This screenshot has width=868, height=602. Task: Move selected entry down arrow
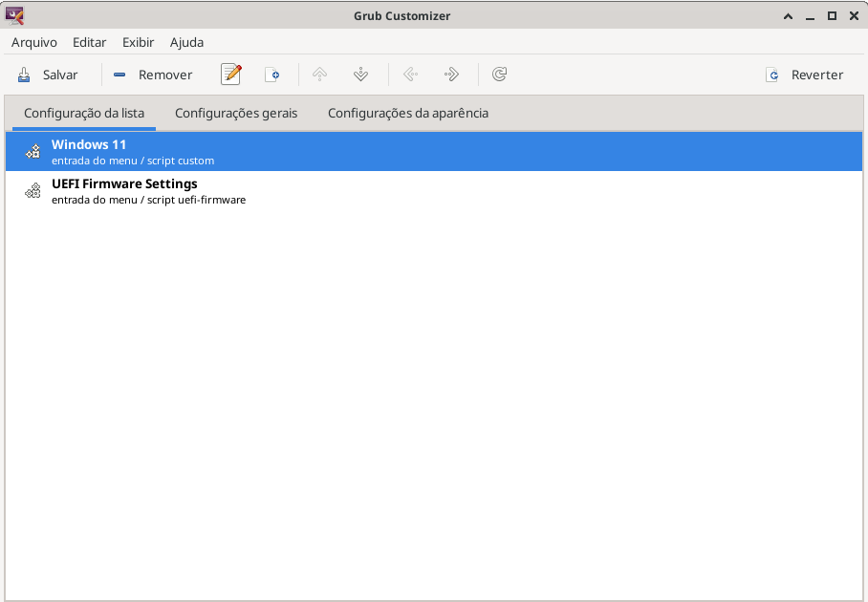coord(360,75)
